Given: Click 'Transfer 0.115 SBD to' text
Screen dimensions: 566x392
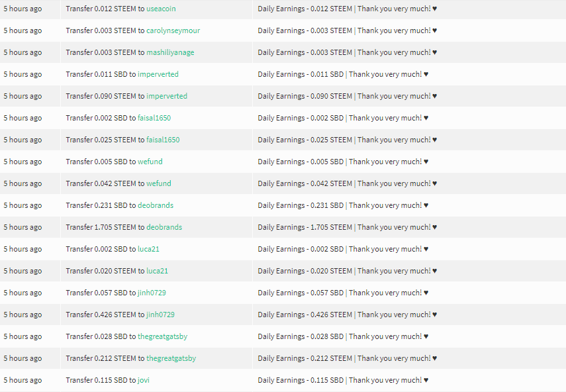Looking at the screenshot, I should [101, 381].
